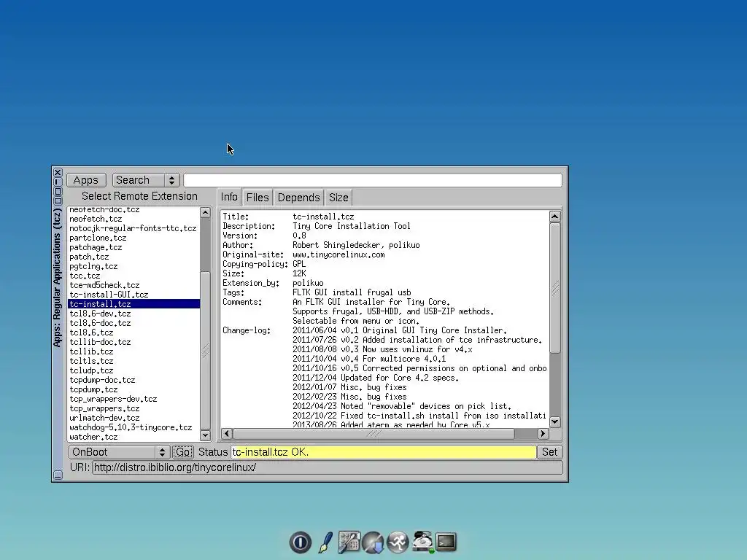Select tcllib.tcz extension
This screenshot has width=747, height=560.
(133, 351)
